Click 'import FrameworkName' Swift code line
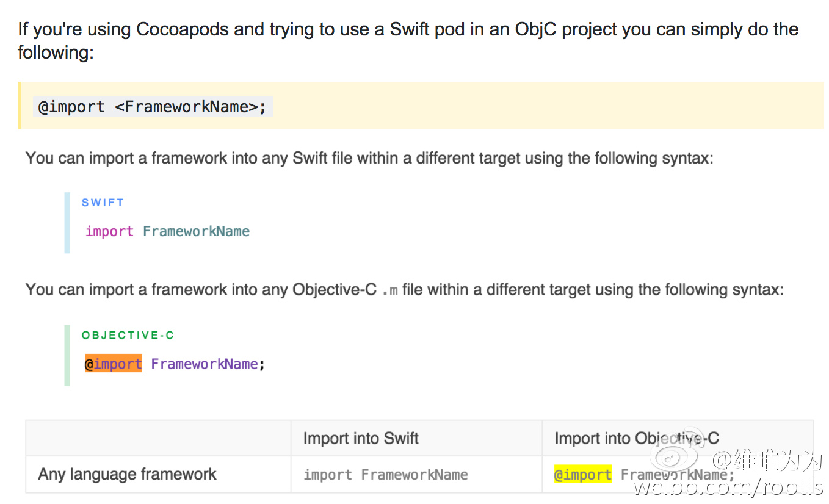Screen dimensions: 829x504 [167, 231]
